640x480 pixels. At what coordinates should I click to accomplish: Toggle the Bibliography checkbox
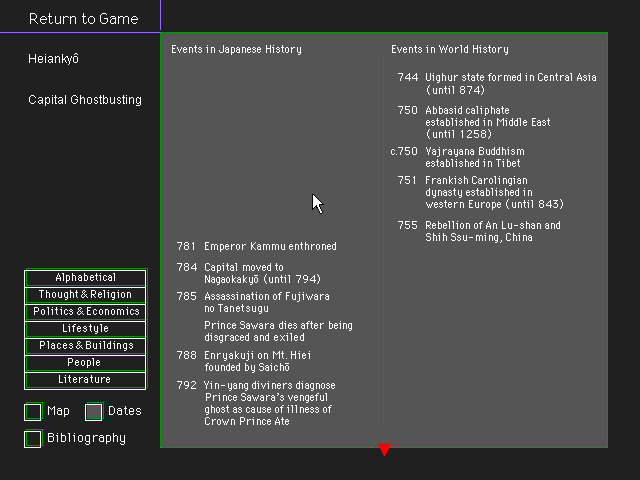click(33, 439)
